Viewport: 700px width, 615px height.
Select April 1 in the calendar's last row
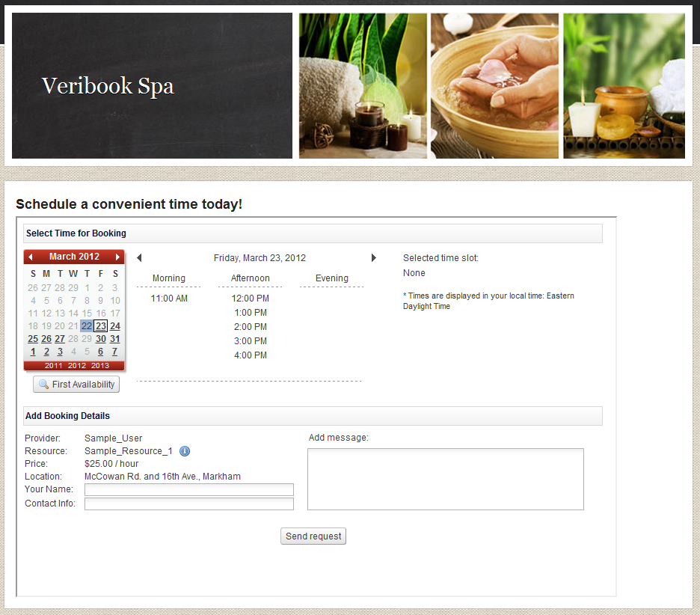(x=33, y=352)
